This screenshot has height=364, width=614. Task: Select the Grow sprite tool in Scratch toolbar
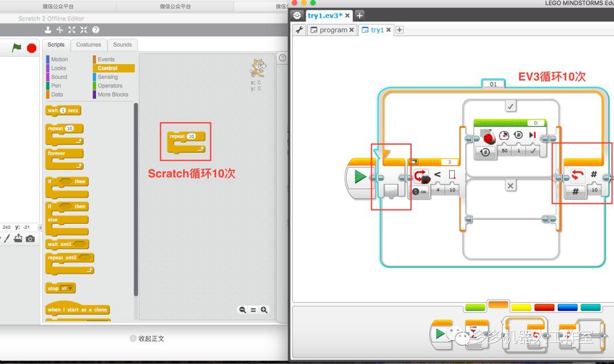[72, 30]
